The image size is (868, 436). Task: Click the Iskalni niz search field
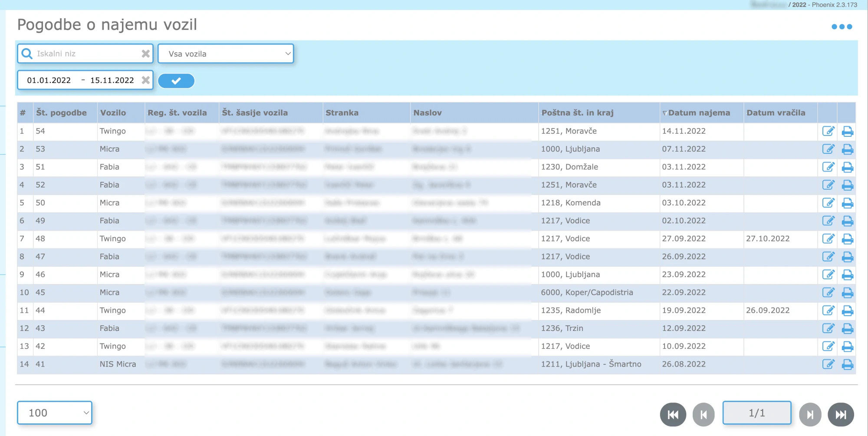[x=87, y=54]
